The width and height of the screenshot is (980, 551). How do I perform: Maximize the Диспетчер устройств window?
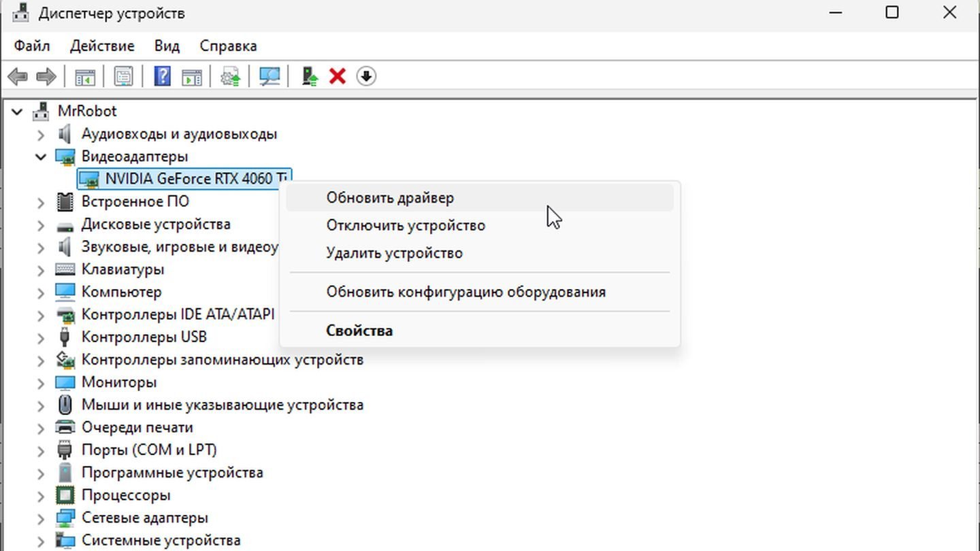click(892, 12)
